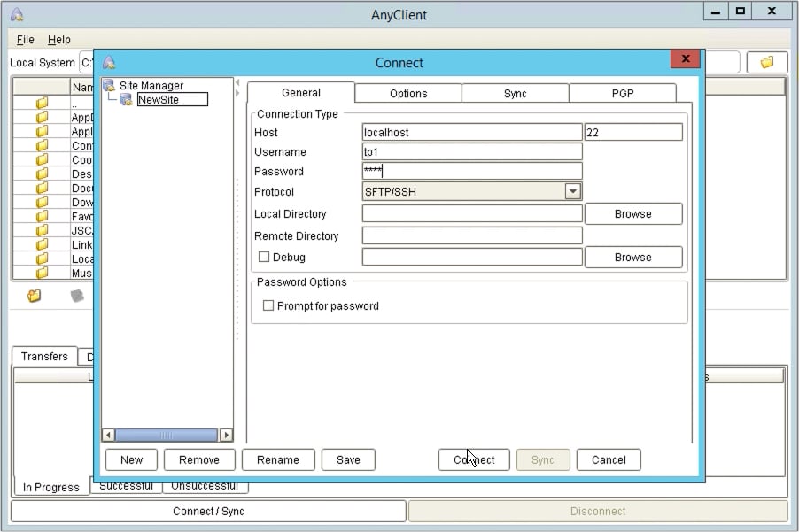Select the NewSite server icon
799x532 pixels.
[x=127, y=99]
